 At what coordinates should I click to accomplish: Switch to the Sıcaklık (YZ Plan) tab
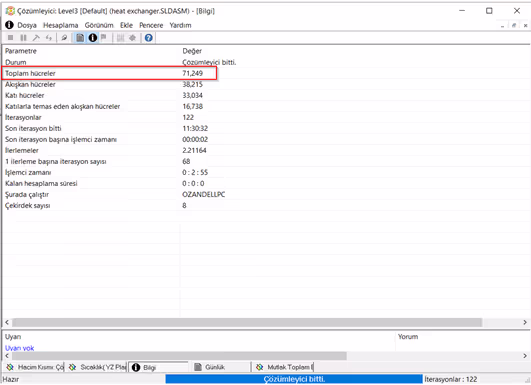click(x=97, y=367)
